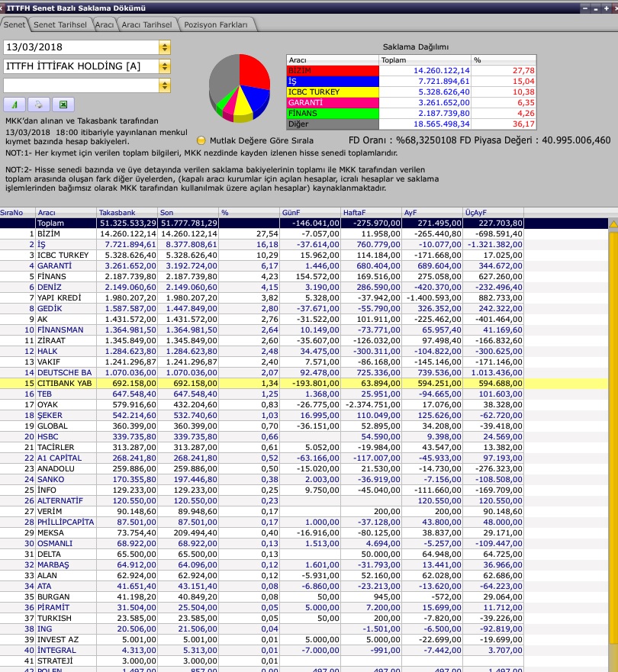Click the green FİNANS legend swatch
This screenshot has width=618, height=672.
[x=333, y=114]
